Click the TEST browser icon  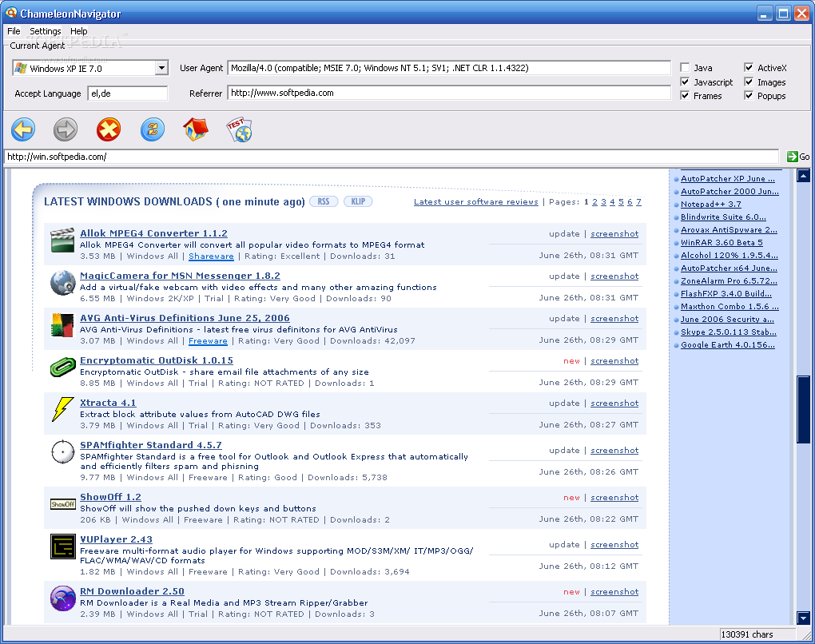(x=239, y=130)
